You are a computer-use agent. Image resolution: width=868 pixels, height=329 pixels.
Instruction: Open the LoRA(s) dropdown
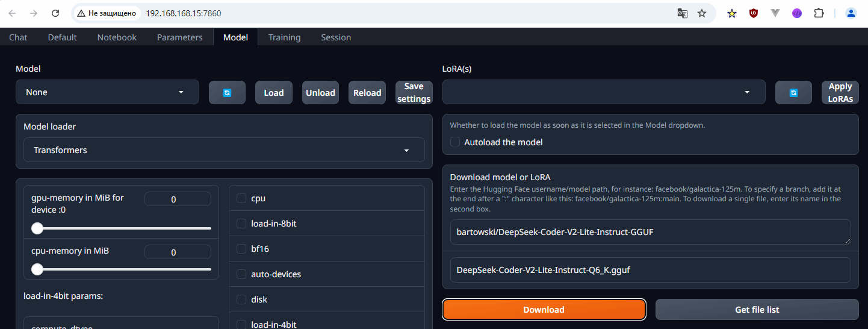(603, 92)
